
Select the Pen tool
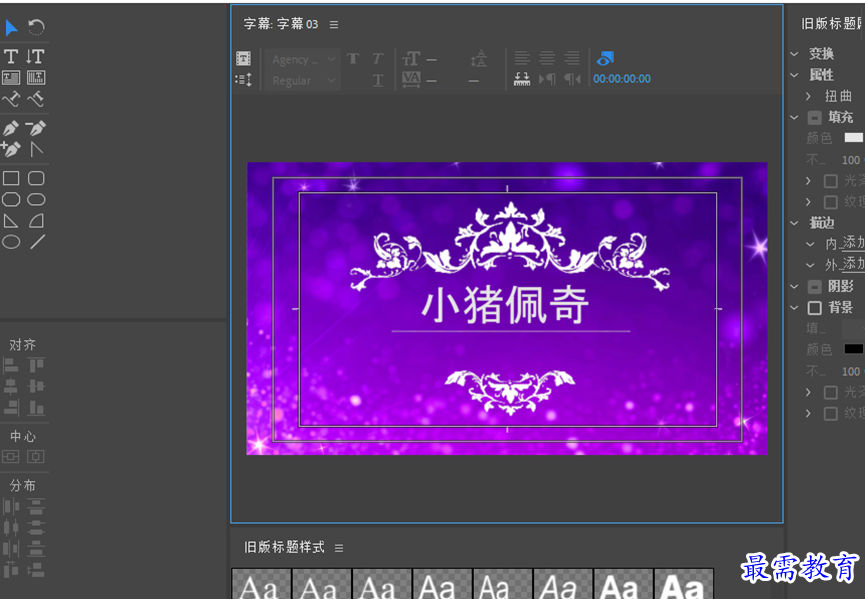coord(11,129)
